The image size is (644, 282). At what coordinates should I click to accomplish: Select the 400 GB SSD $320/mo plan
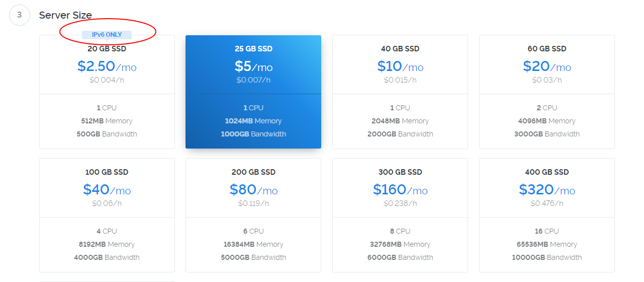tap(547, 215)
